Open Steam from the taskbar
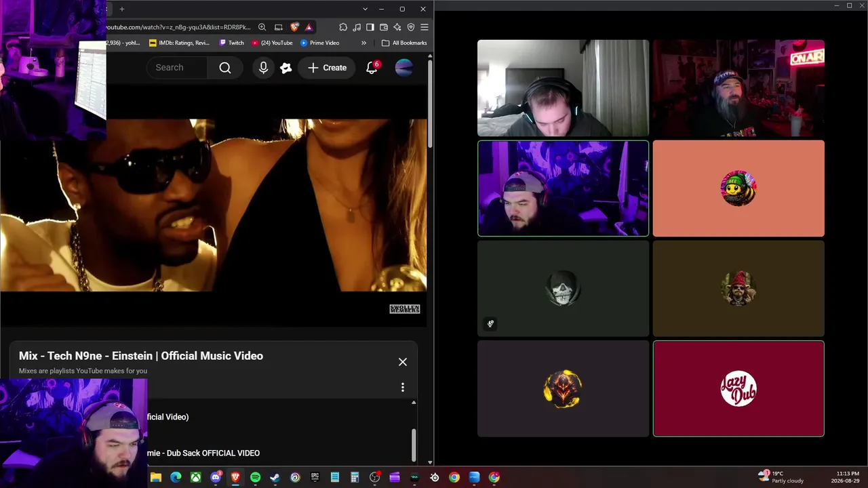Screen dimensions: 868x488 275,477
